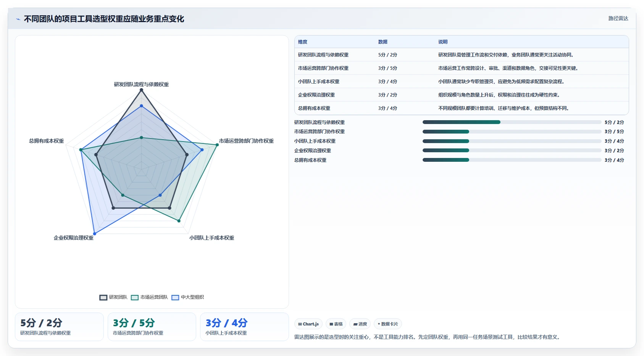
Task: Click the radar axis label 市场运营跨部门协作权重
Action: pos(246,141)
